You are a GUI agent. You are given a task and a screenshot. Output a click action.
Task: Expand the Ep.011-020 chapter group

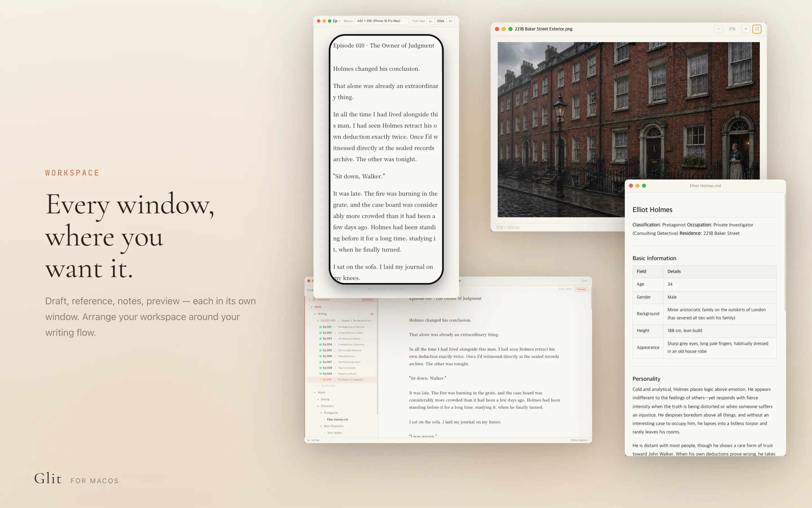318,386
